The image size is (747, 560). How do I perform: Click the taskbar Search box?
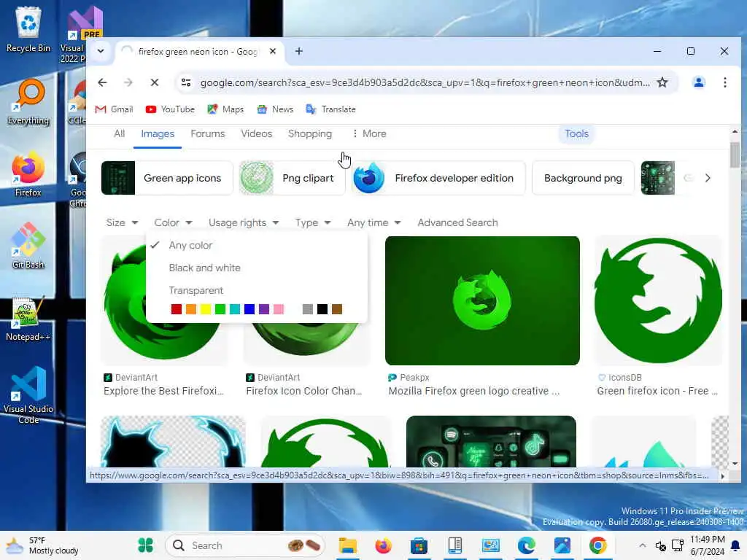pos(245,545)
